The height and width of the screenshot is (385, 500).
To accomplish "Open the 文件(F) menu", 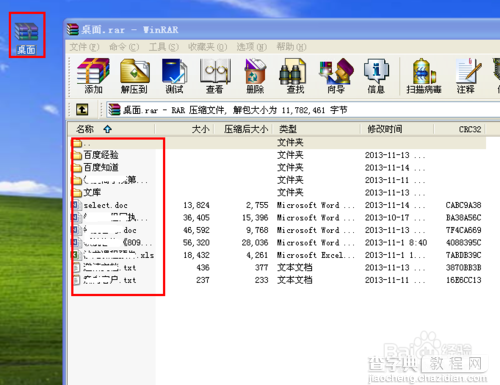I will point(84,47).
